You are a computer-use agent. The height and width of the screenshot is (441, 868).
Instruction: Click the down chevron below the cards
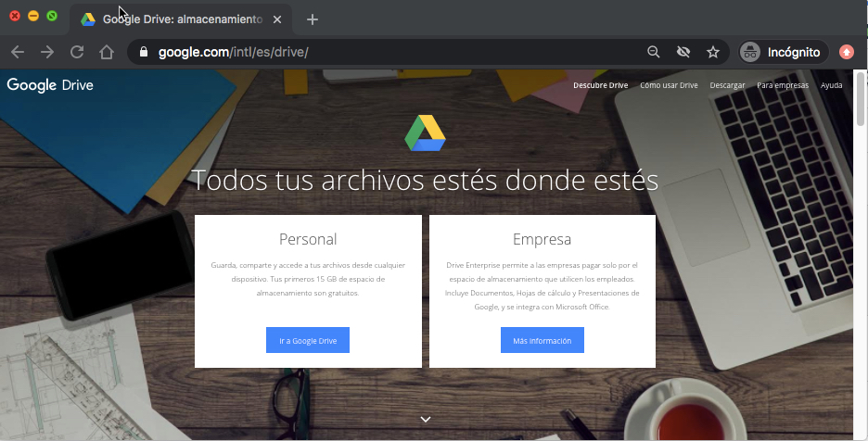pyautogui.click(x=425, y=420)
